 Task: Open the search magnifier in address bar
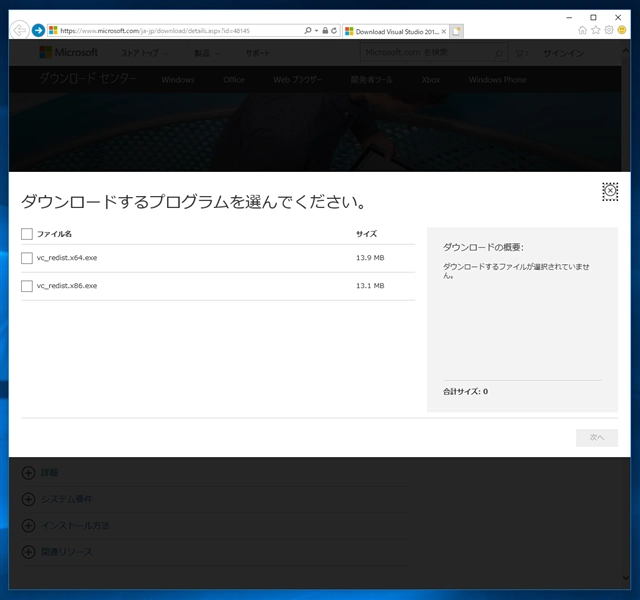coord(308,31)
